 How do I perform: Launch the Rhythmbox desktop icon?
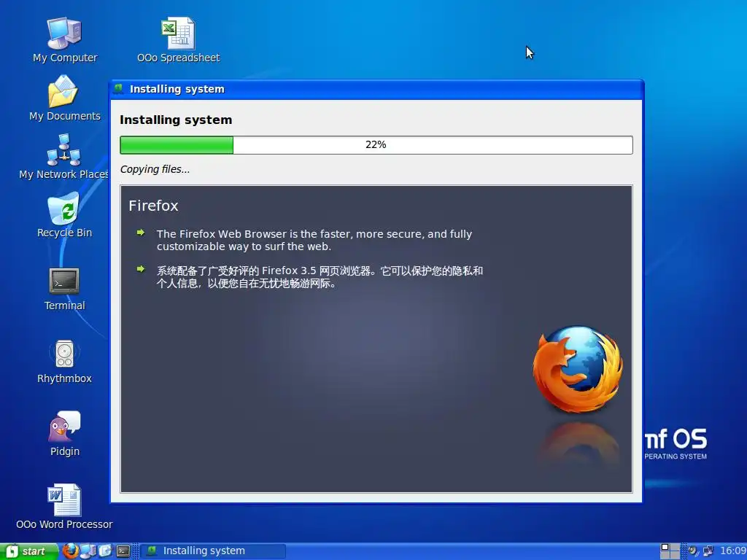(64, 362)
